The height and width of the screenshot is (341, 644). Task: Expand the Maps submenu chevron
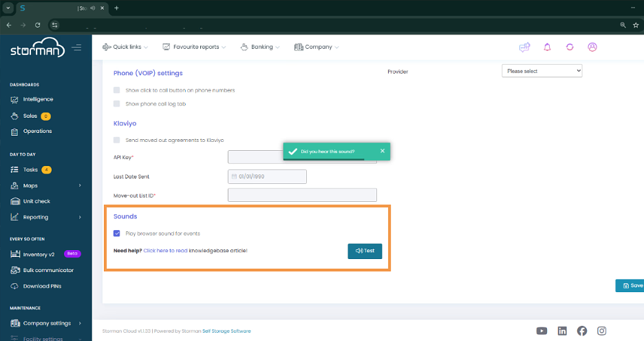tap(80, 185)
